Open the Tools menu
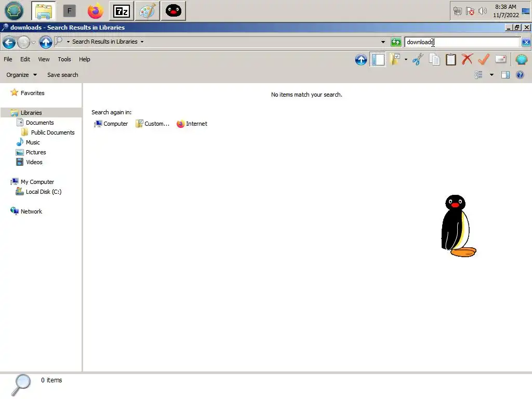532x399 pixels. pos(64,59)
